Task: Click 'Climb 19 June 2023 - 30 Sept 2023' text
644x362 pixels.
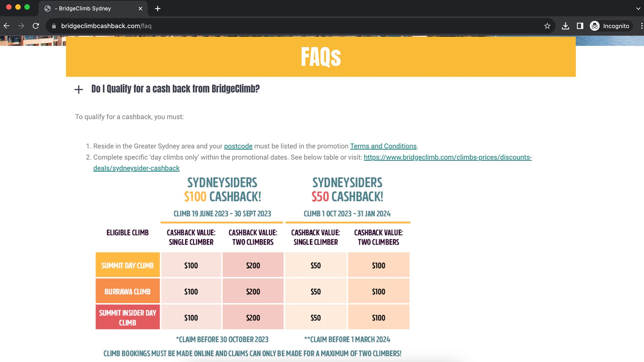Action: 222,214
